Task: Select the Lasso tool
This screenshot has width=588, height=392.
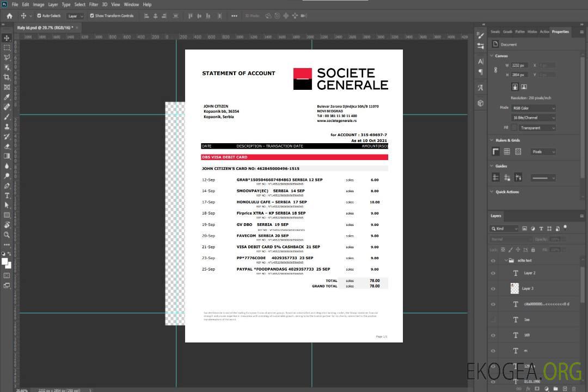Action: (x=7, y=57)
